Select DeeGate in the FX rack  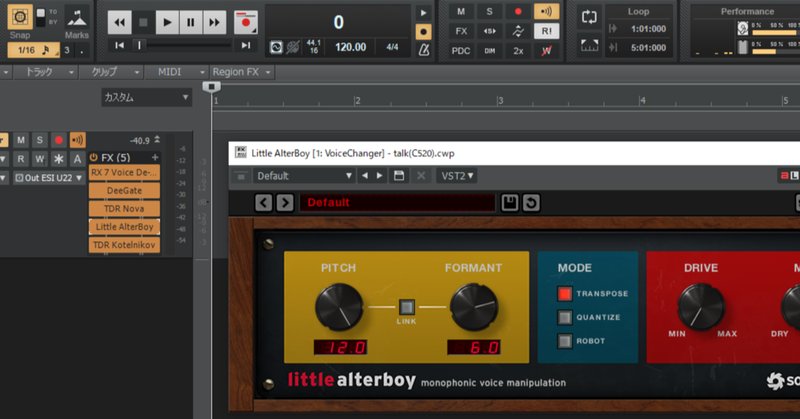[124, 190]
